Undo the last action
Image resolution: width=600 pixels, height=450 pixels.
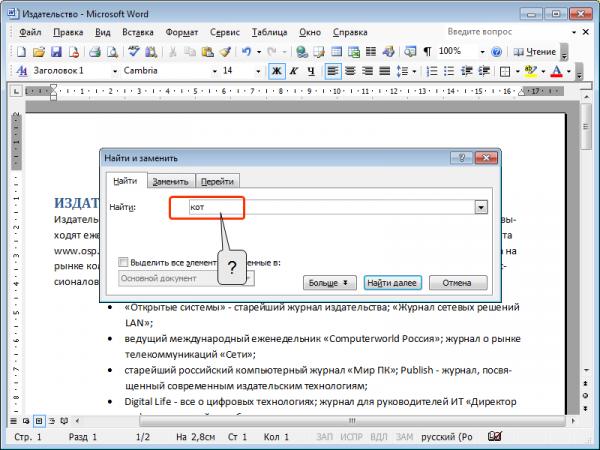tap(246, 52)
